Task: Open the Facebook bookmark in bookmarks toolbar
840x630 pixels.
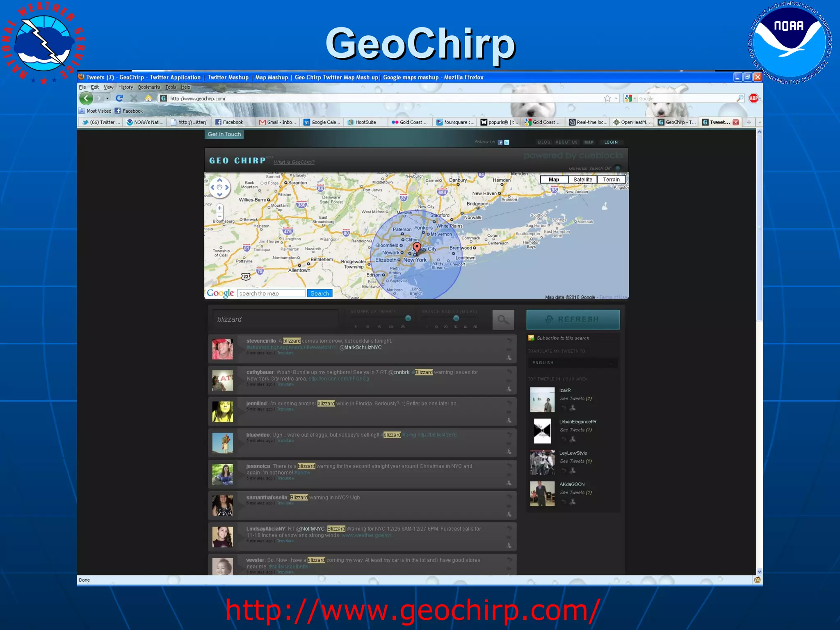Action: click(x=128, y=111)
